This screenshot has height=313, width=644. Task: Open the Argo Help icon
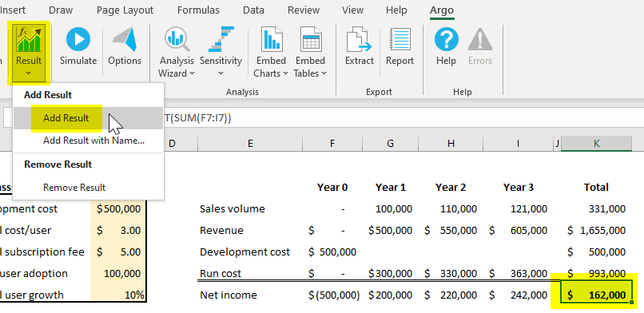pos(446,39)
